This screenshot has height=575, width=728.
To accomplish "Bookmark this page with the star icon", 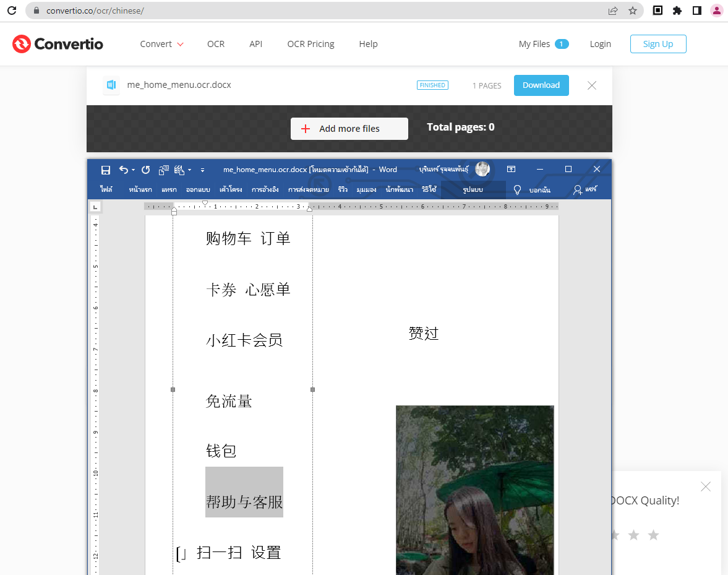I will click(x=632, y=11).
